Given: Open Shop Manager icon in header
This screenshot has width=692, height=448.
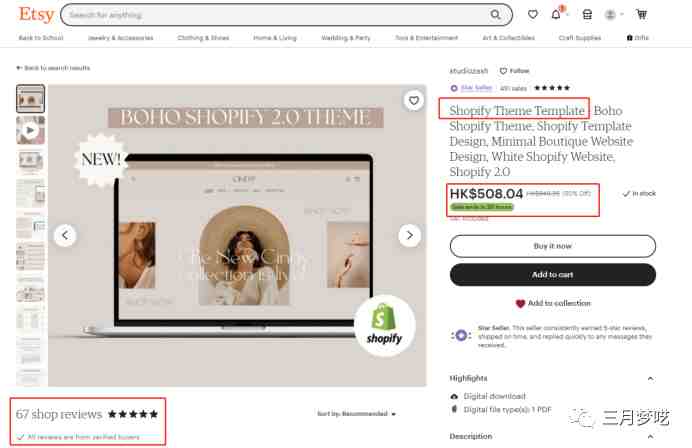Looking at the screenshot, I should 587,15.
